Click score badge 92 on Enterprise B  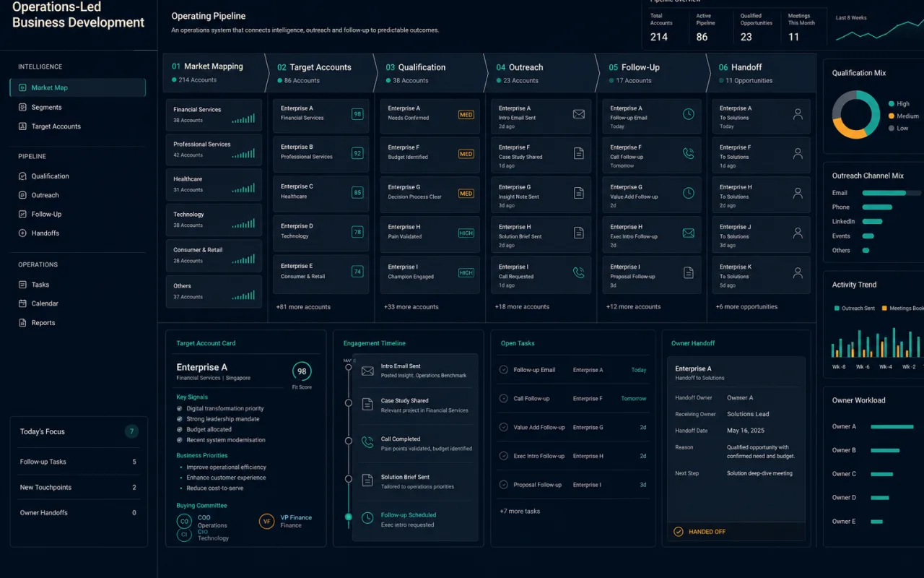357,153
